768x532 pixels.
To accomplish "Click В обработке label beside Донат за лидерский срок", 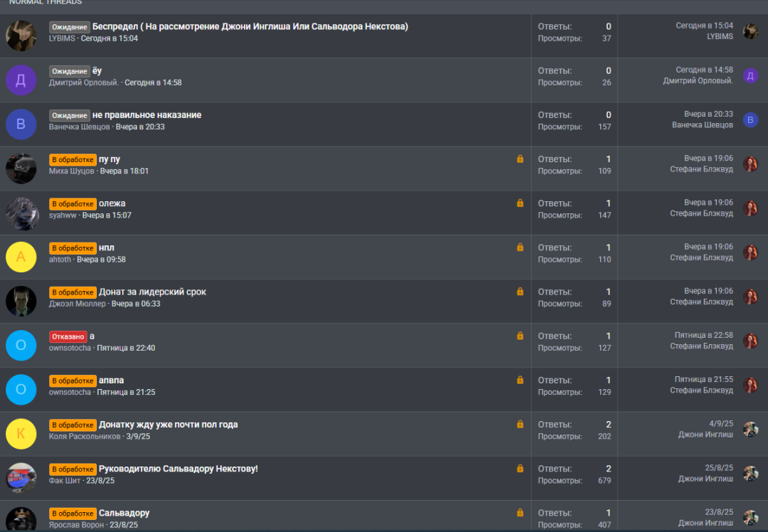I will coord(73,292).
